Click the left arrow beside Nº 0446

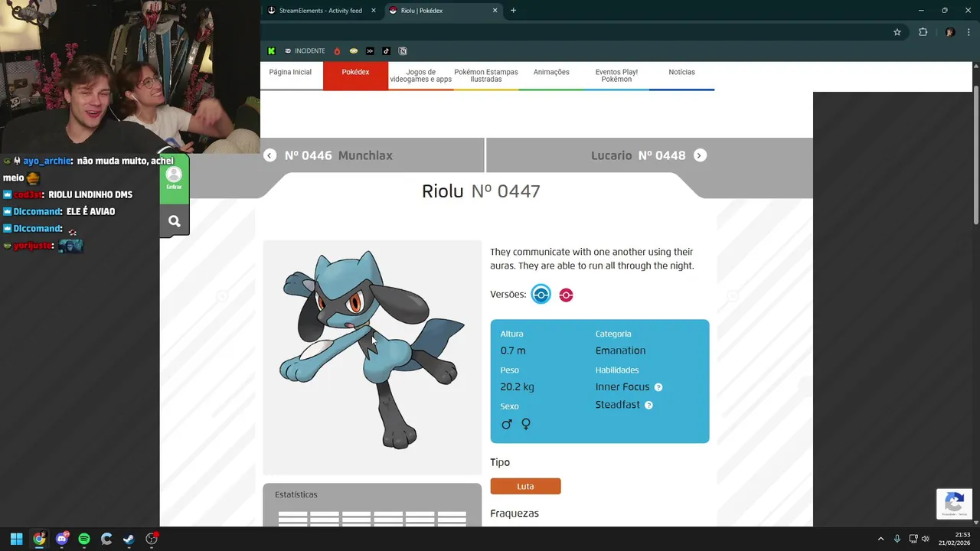click(269, 155)
